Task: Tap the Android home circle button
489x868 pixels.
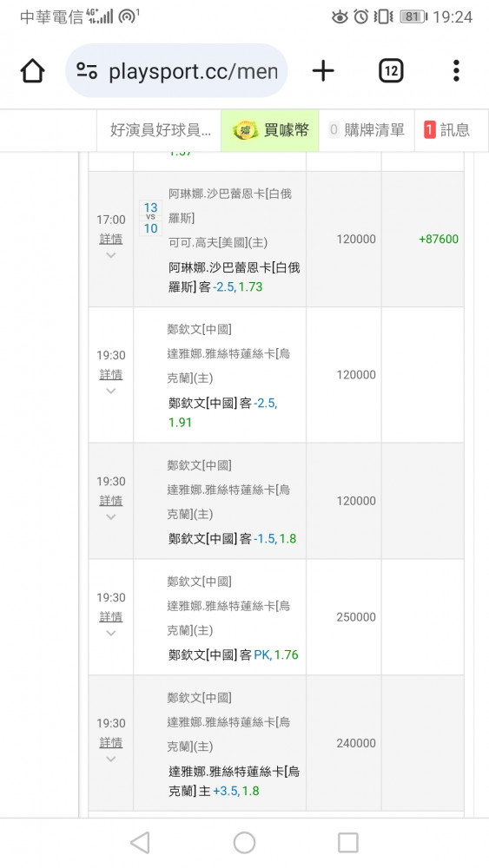Action: (x=244, y=843)
